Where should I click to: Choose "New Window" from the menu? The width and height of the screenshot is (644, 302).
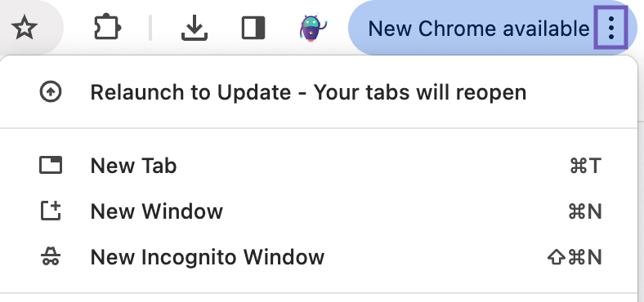pyautogui.click(x=319, y=211)
